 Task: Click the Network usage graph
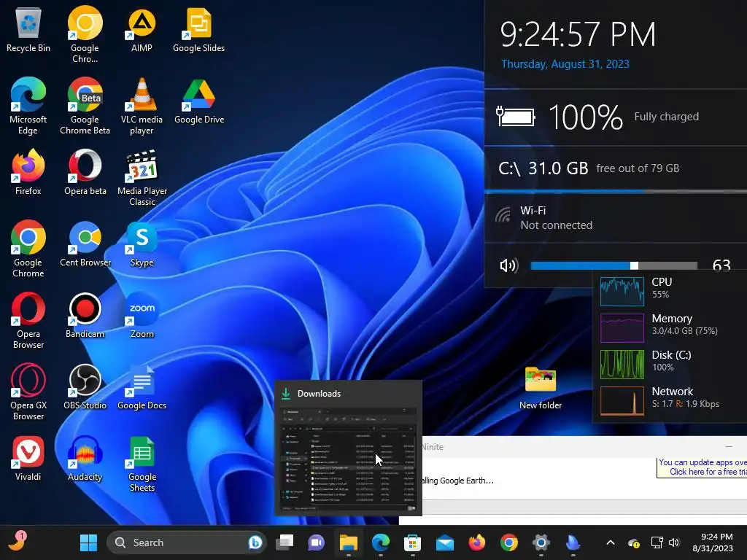point(622,401)
